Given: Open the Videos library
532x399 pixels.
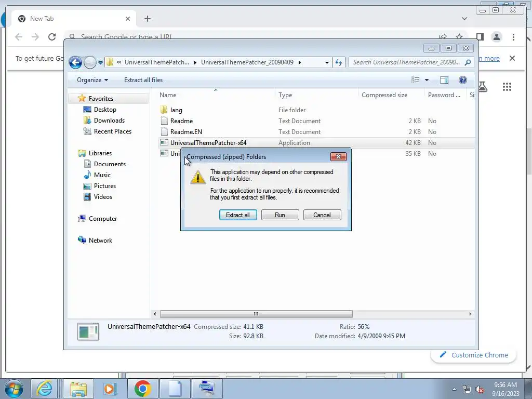Looking at the screenshot, I should pos(103,196).
